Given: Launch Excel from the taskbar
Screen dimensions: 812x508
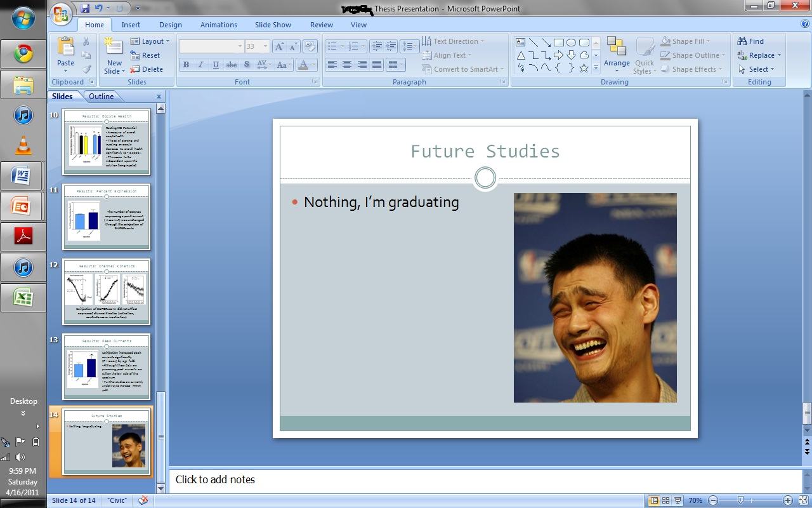Looking at the screenshot, I should 23,297.
